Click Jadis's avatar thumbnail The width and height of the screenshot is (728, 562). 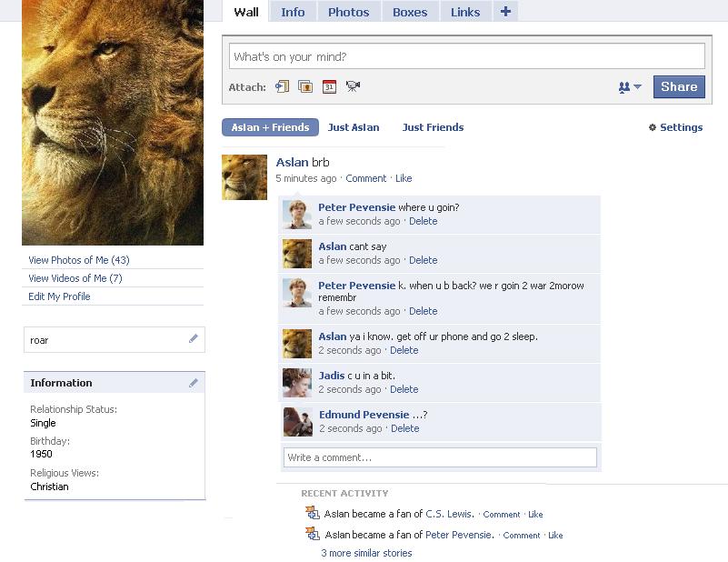[x=297, y=383]
